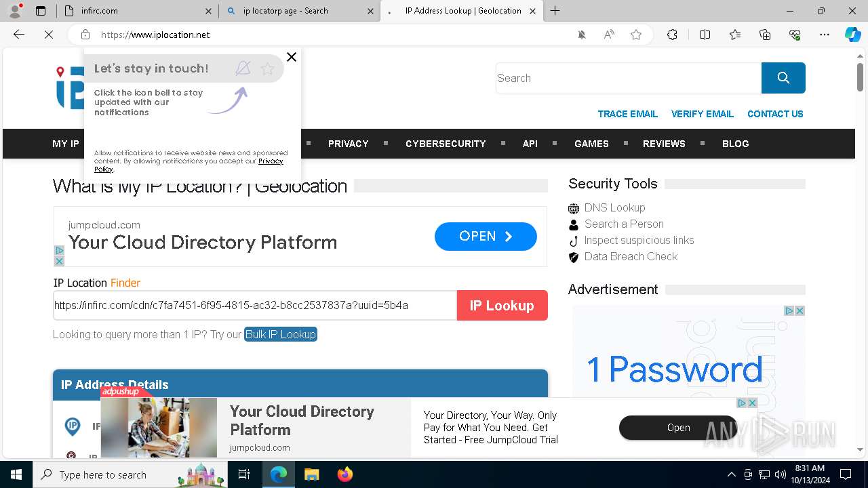Open the notifications center
Image resolution: width=868 pixels, height=488 pixels.
pyautogui.click(x=846, y=474)
